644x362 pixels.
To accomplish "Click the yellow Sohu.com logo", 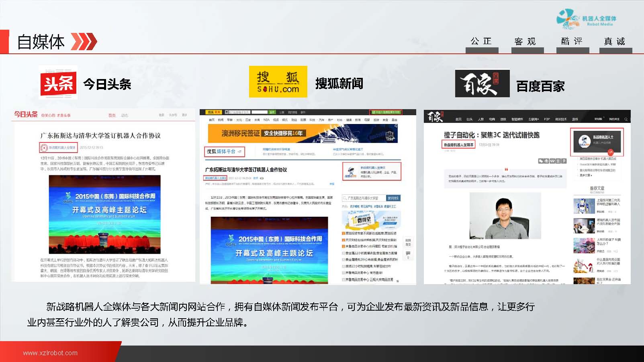I will coord(278,82).
